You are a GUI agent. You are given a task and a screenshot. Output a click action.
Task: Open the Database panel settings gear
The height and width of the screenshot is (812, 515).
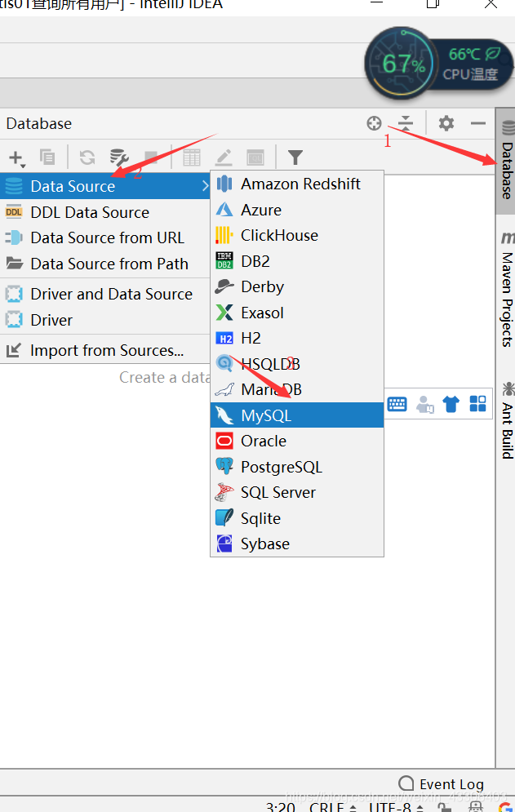point(446,123)
